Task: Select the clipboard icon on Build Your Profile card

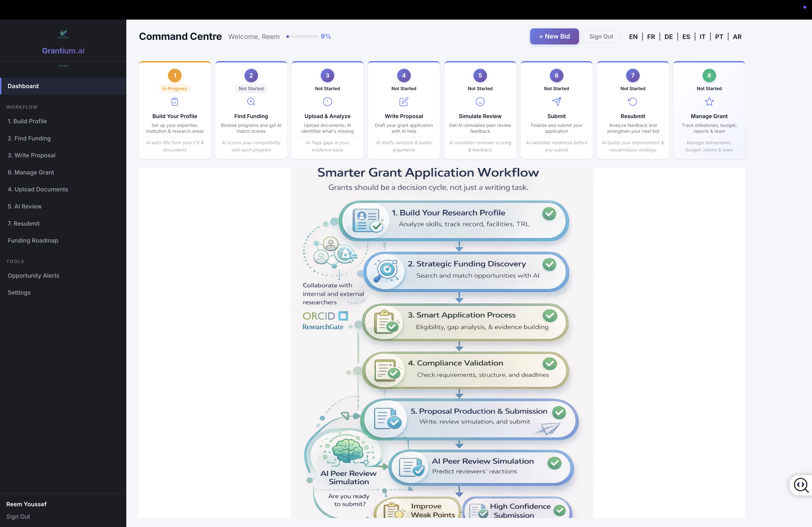Action: [x=175, y=102]
